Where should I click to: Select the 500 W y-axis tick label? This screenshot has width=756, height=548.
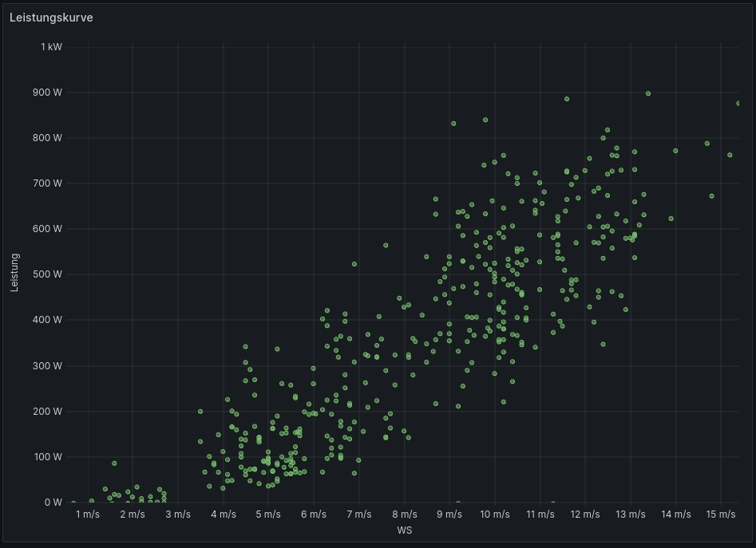(x=46, y=274)
